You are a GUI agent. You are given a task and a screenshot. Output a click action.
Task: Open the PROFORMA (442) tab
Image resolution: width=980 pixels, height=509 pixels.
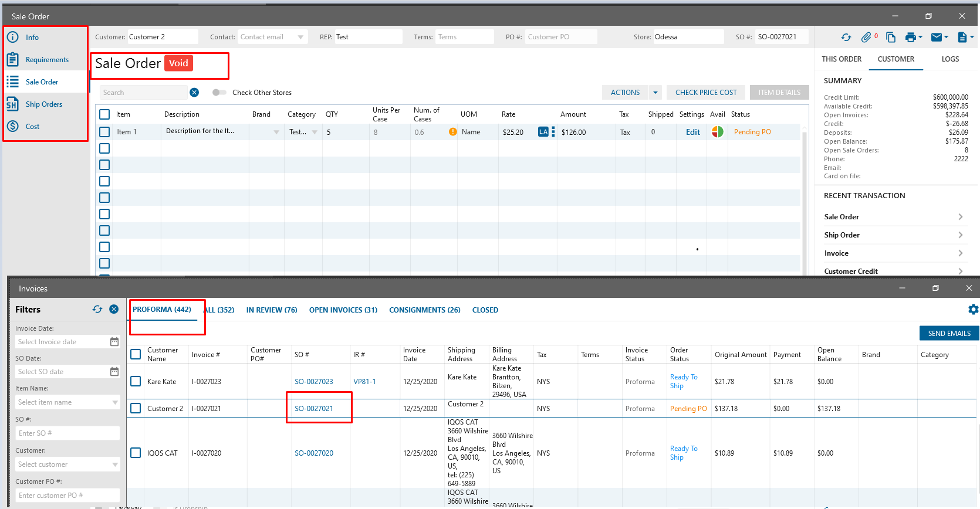click(x=162, y=310)
